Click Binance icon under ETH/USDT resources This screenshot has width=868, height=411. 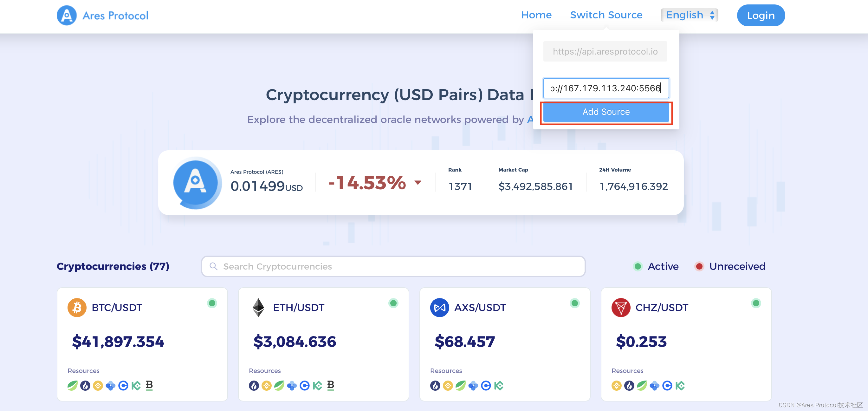[x=267, y=385]
